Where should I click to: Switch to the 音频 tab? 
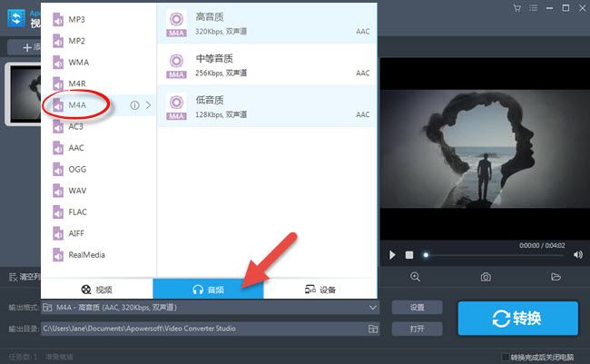point(208,289)
